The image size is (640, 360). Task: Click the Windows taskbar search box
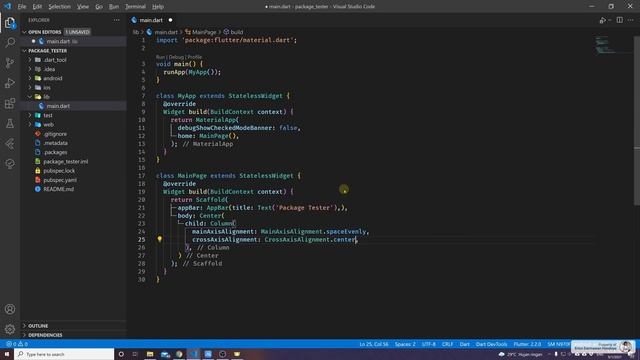click(x=64, y=354)
